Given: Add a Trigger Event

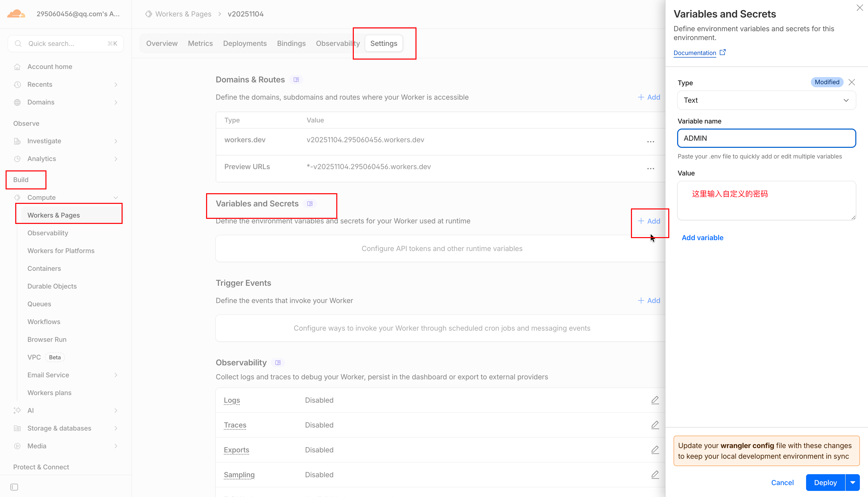Looking at the screenshot, I should tap(649, 301).
